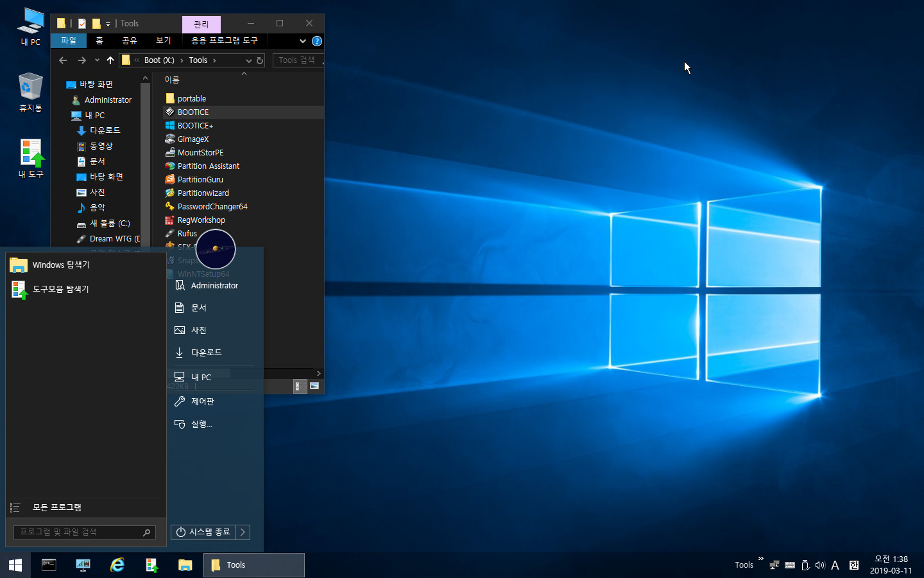This screenshot has height=578, width=924.
Task: Click the refresh button in address bar
Action: coord(260,60)
